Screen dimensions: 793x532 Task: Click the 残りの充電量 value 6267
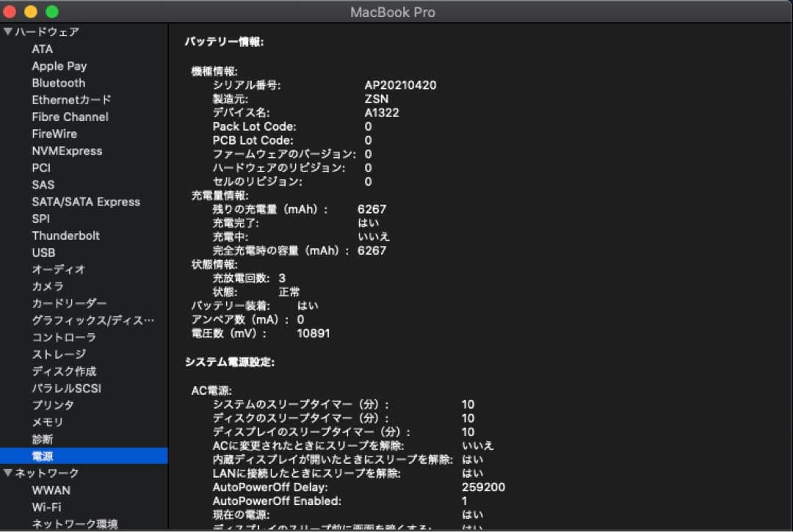[x=372, y=209]
